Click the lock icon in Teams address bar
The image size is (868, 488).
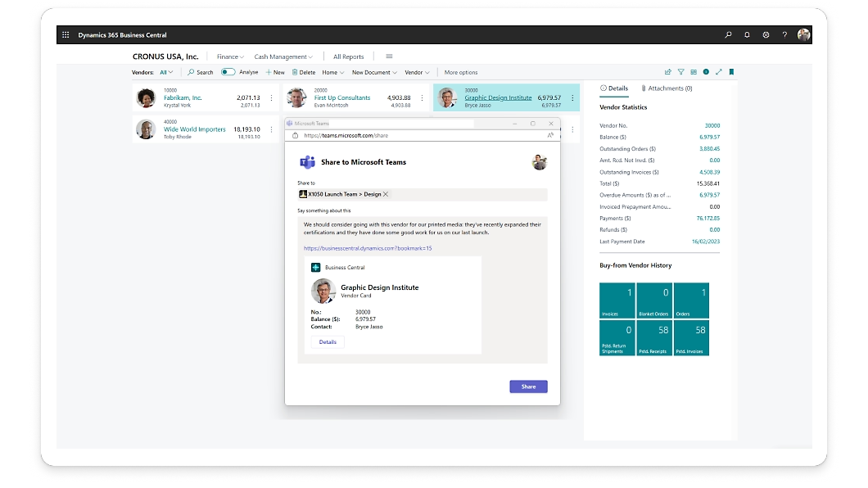[x=295, y=135]
